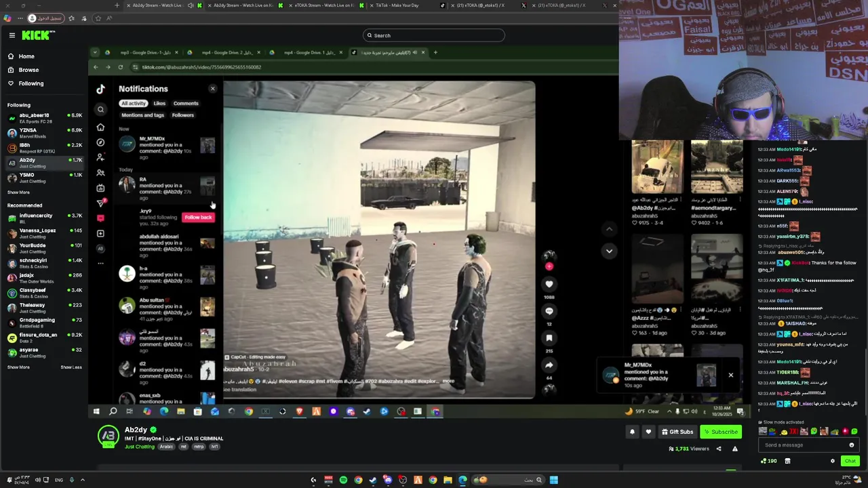The height and width of the screenshot is (488, 868).
Task: Select Followers notifications filter
Action: pyautogui.click(x=182, y=115)
